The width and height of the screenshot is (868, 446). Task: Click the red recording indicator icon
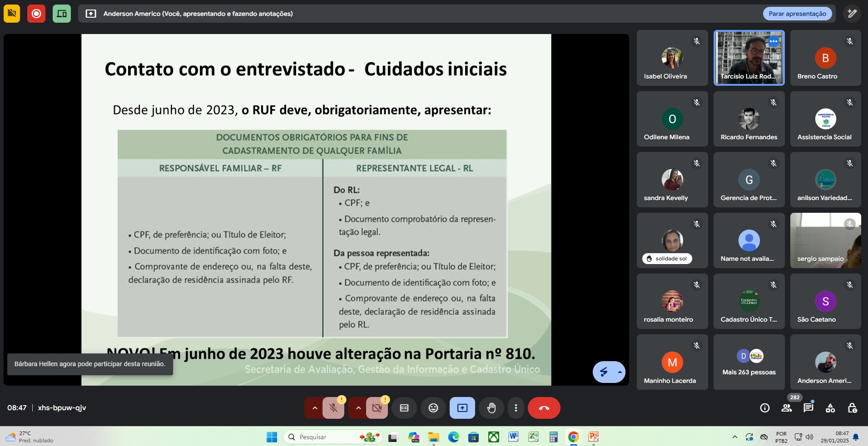(x=36, y=14)
